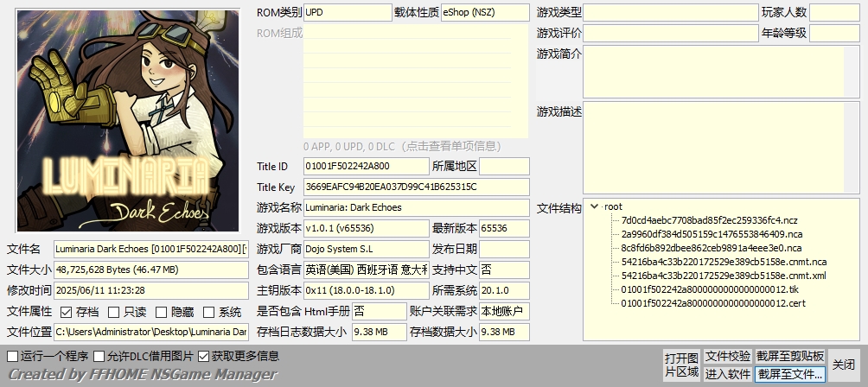Uncheck the 获取更多信息 checkbox
This screenshot has width=868, height=387.
click(x=204, y=356)
